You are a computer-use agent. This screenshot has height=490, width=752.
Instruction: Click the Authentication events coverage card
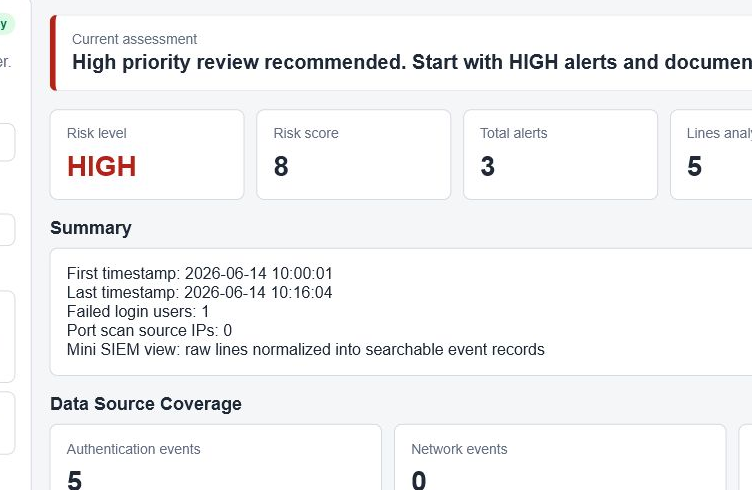[x=216, y=457]
